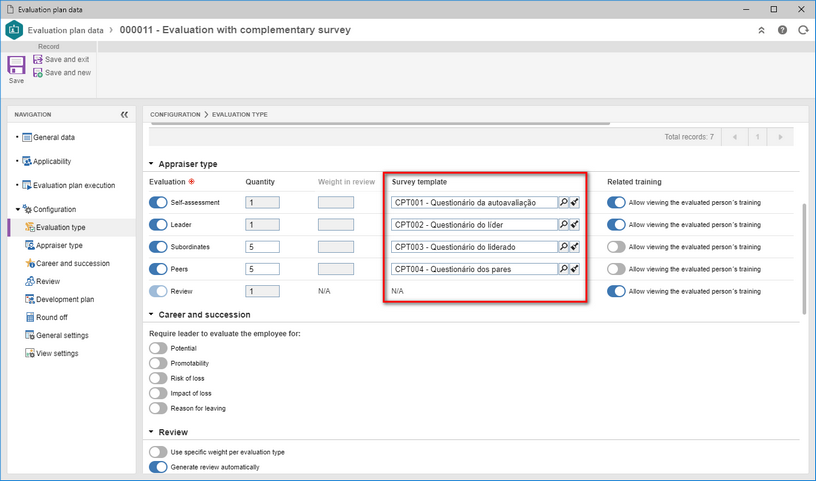816x481 pixels.
Task: Click the CPT003 survey template field
Action: (474, 247)
